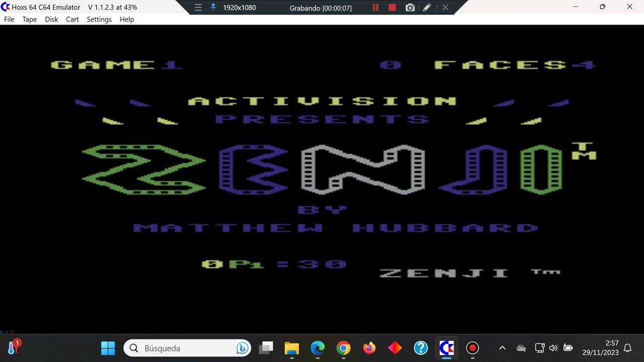
Task: Launch Google Chrome from taskbar
Action: 343,348
